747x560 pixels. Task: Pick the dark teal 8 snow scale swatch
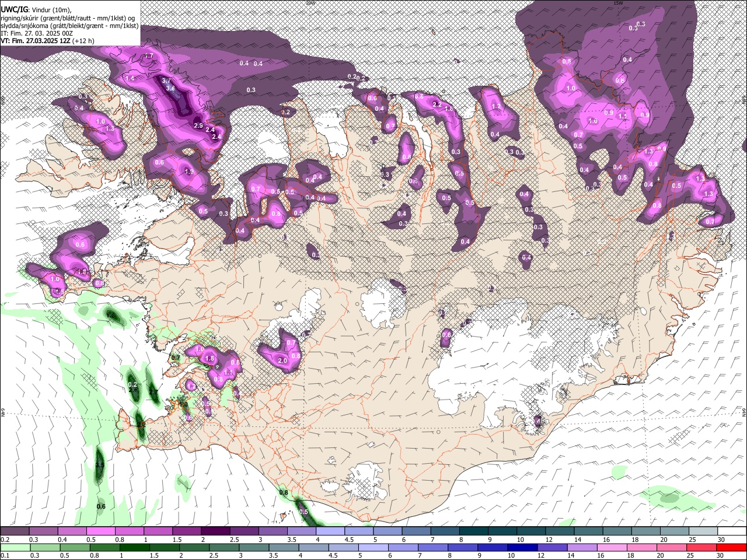473,531
